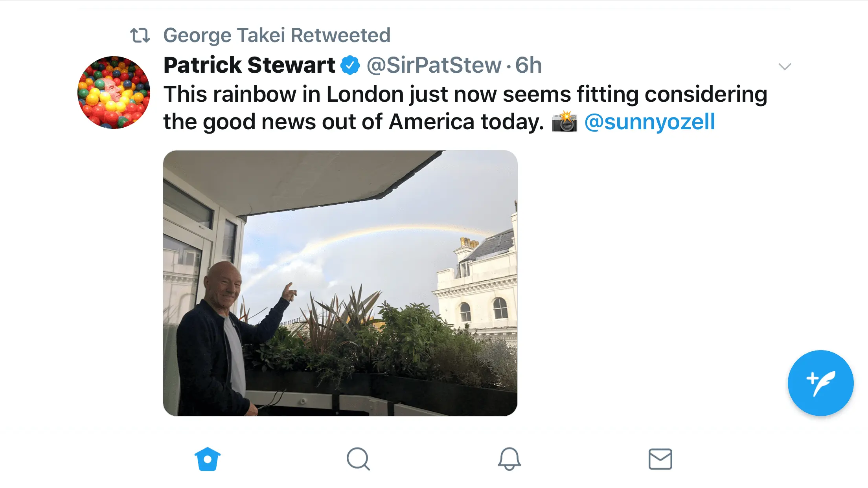
Task: Tap the camera flash emoji
Action: pos(565,122)
